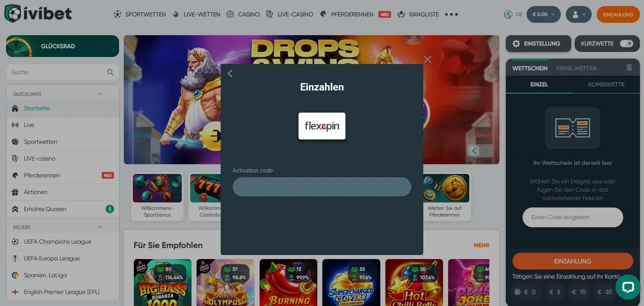This screenshot has width=644, height=306.
Task: Click the search magnifier icon
Action: (x=110, y=72)
